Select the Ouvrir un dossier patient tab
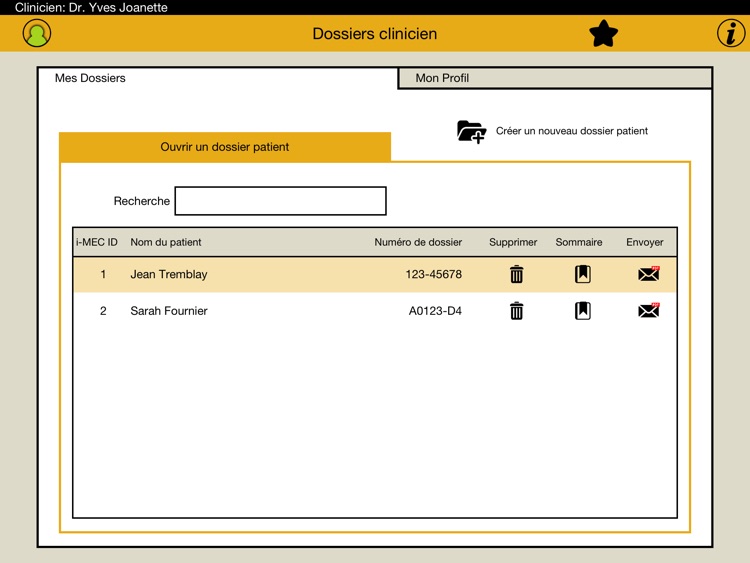 tap(225, 147)
